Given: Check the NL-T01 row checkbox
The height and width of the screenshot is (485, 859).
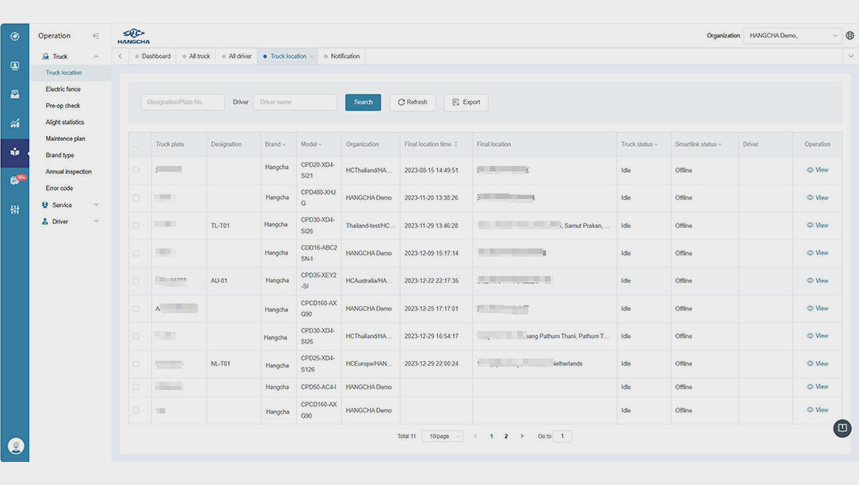Looking at the screenshot, I should coord(136,364).
